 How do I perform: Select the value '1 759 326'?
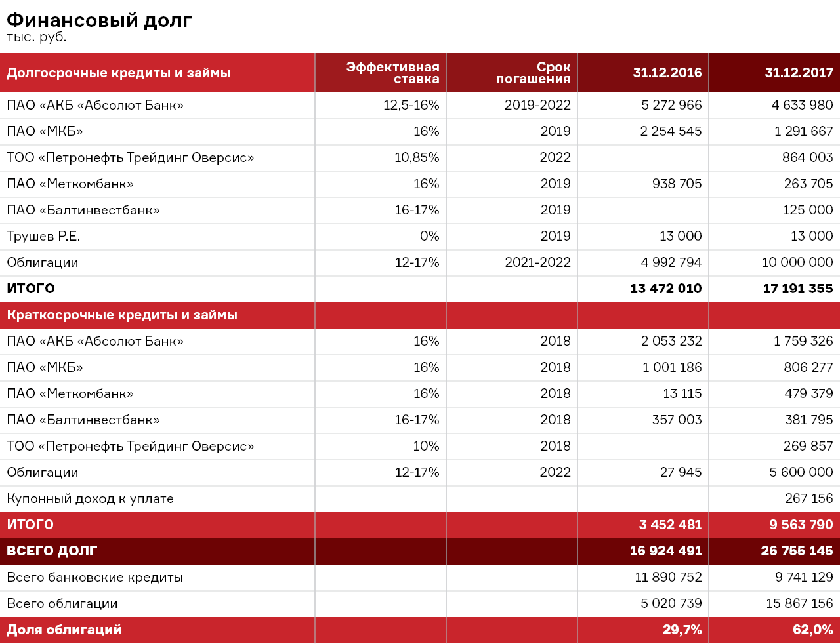(803, 341)
